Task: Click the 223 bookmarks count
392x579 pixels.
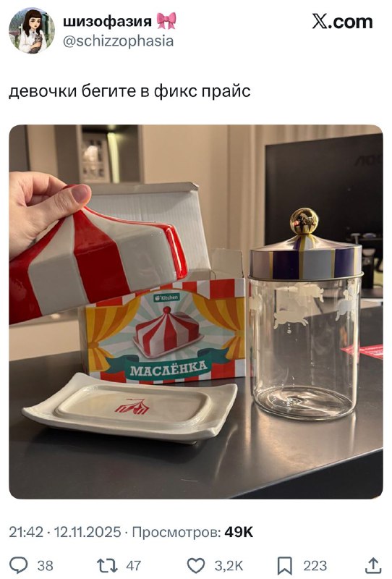Action: pyautogui.click(x=315, y=566)
